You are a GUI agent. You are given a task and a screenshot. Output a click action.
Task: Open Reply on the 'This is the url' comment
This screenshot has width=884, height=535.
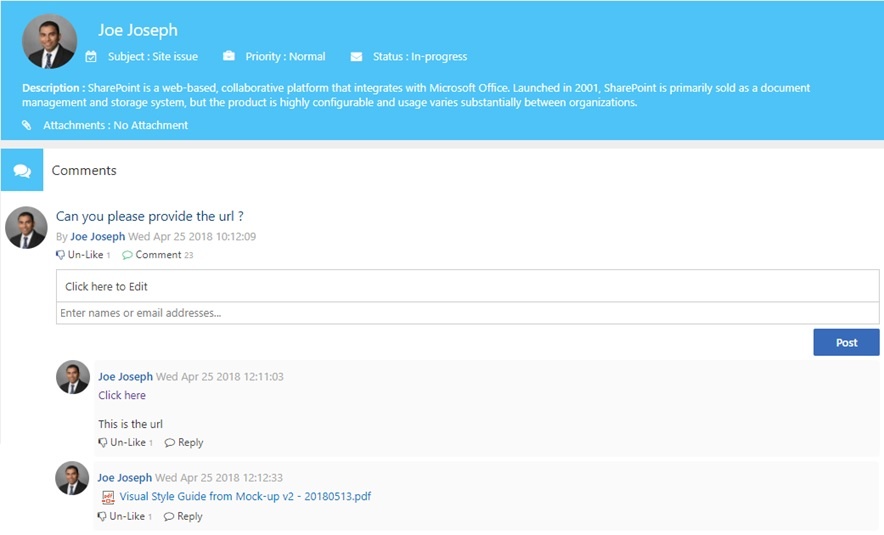(184, 443)
